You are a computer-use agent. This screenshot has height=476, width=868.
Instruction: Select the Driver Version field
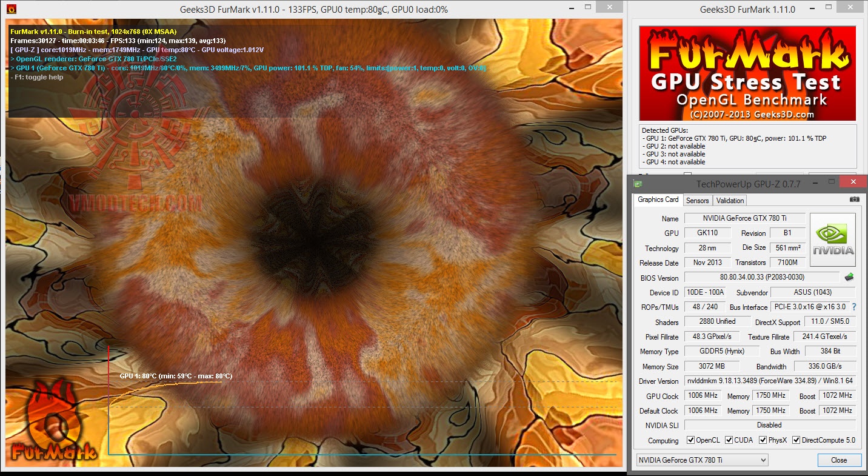pos(770,381)
